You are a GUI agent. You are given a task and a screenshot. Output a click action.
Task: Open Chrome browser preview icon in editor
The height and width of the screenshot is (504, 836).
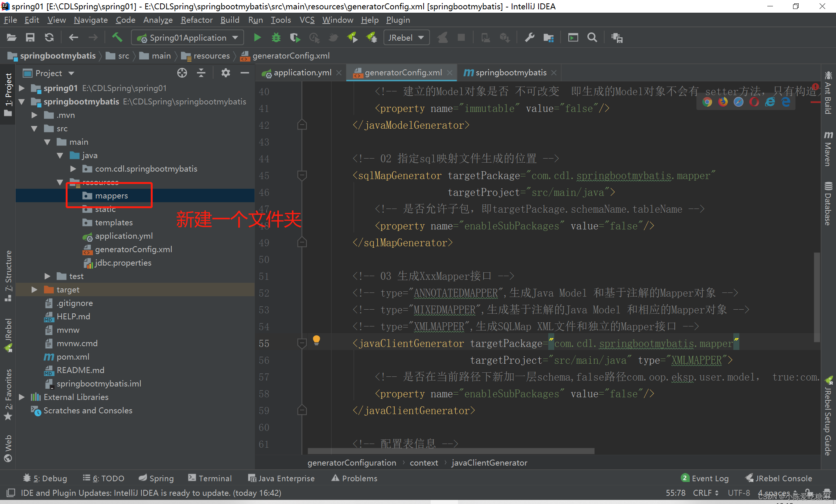707,102
